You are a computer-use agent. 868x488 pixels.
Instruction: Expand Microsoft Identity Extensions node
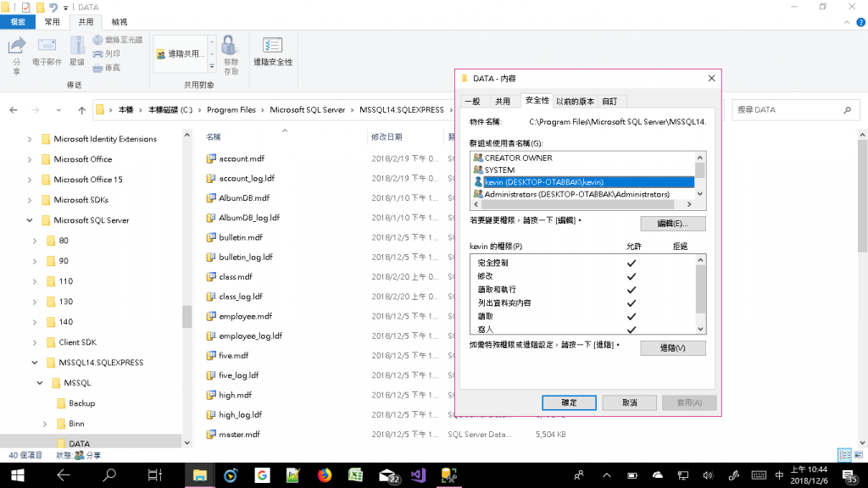tap(30, 140)
